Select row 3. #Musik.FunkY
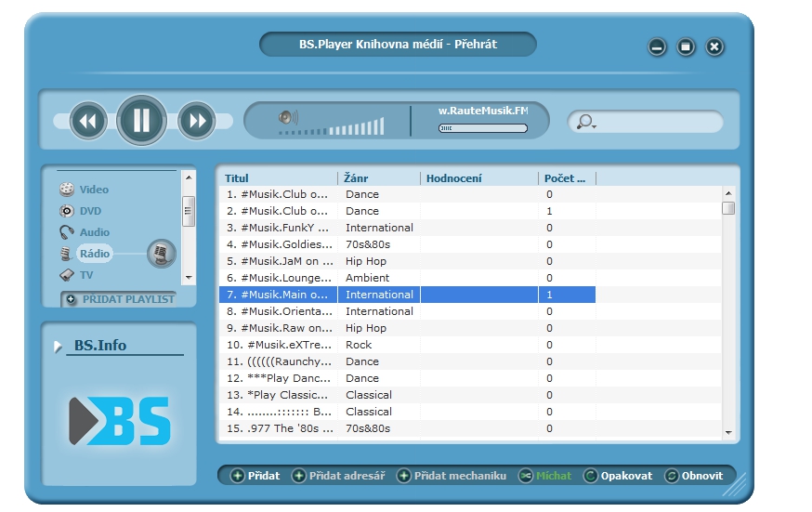Screen dimensions: 812x512 pyautogui.click(x=407, y=228)
